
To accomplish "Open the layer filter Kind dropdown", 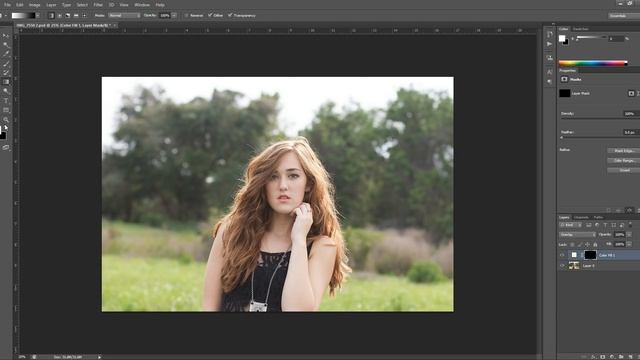I will (571, 225).
